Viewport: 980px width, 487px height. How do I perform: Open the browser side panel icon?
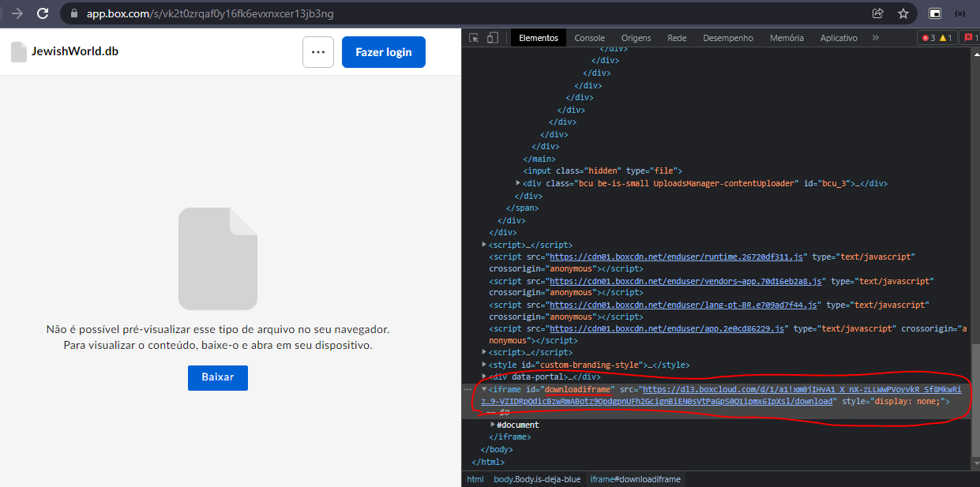[935, 13]
